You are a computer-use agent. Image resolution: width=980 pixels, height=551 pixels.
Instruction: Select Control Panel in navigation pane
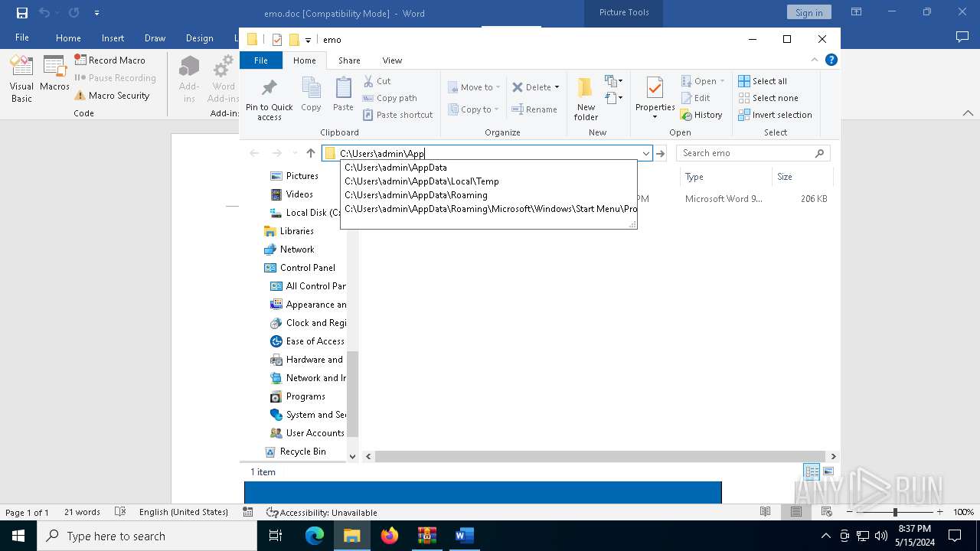[307, 268]
